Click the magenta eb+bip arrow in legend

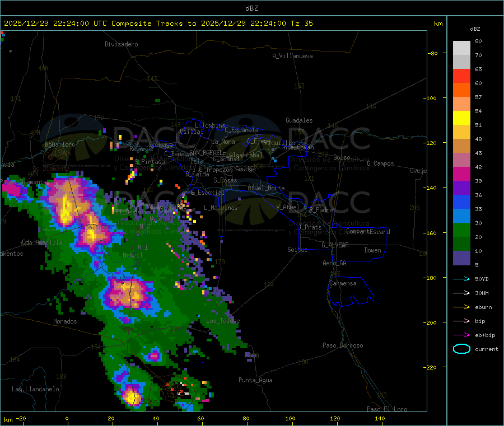[x=461, y=335]
